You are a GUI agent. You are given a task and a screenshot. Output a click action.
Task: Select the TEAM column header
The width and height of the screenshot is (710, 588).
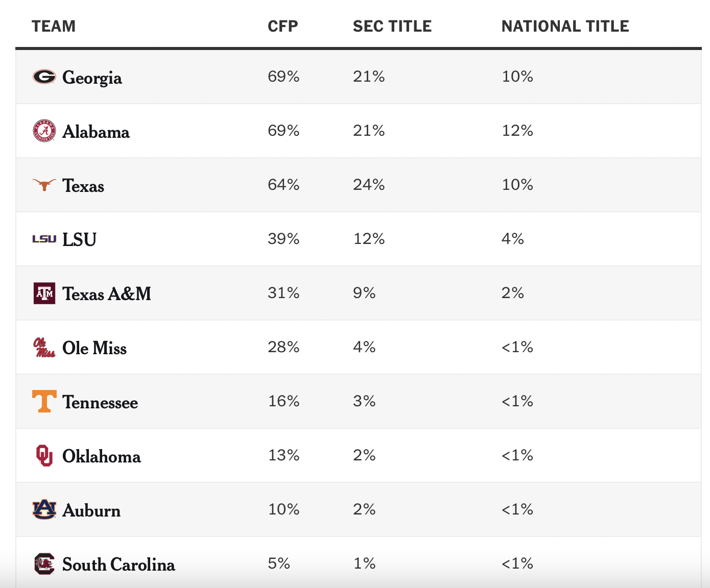[54, 26]
